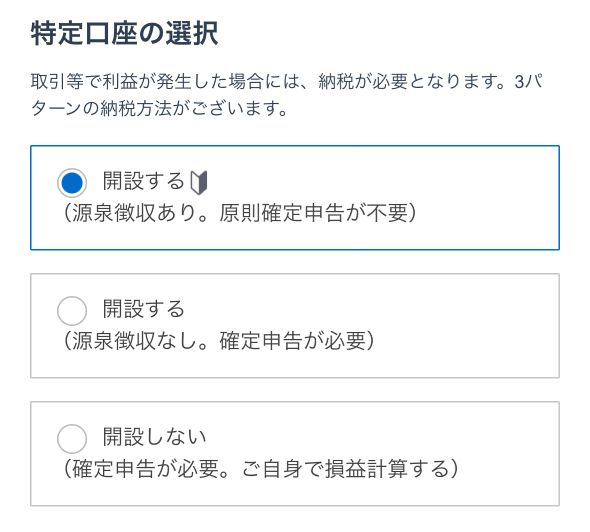Select the 源泉徴収あり radio button

72,182
